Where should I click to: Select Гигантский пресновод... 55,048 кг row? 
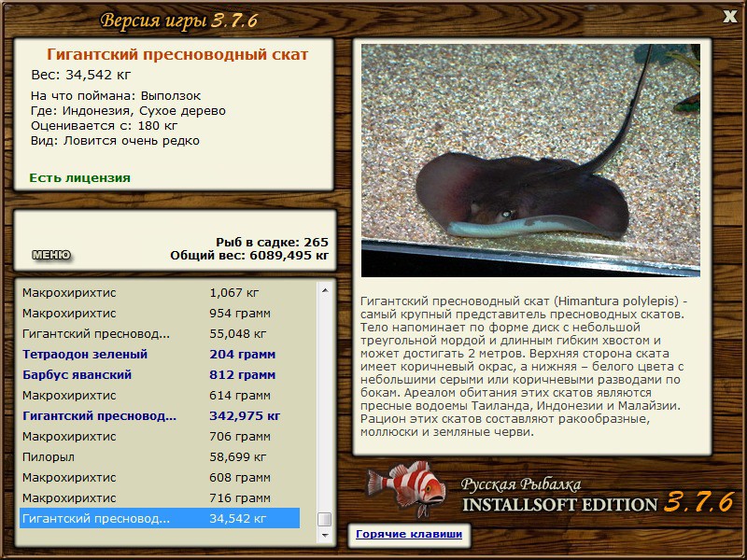coord(160,333)
